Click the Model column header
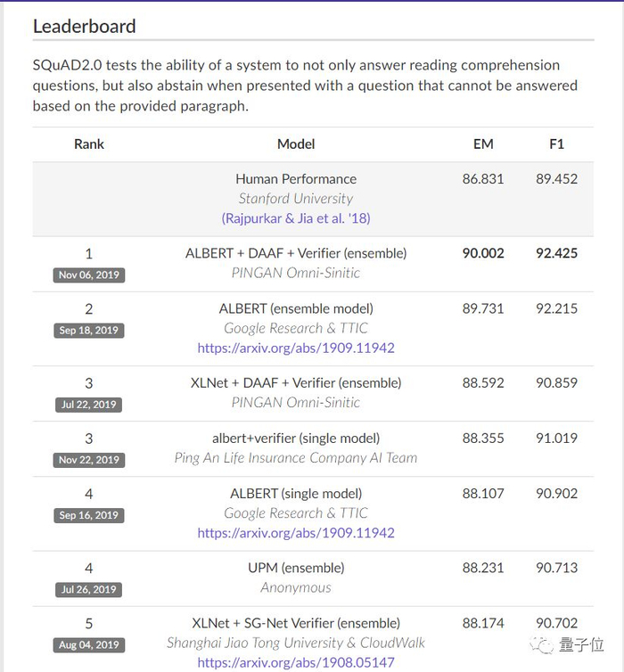 [296, 143]
